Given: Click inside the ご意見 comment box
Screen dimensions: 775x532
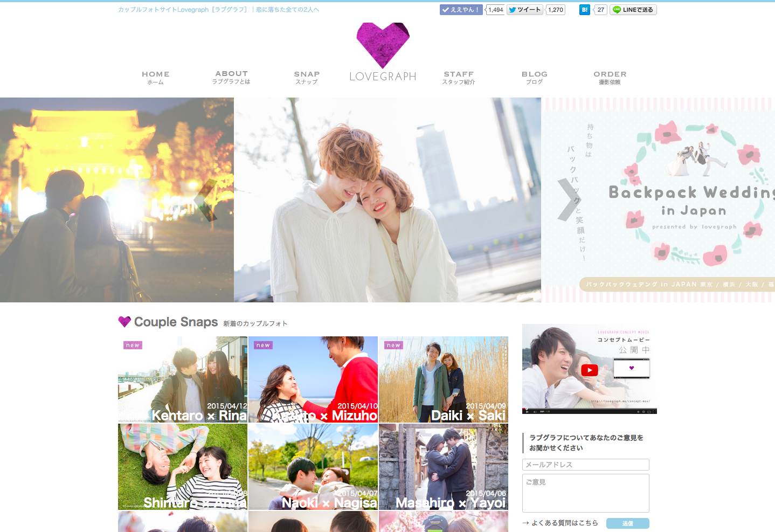Looking at the screenshot, I should point(585,493).
